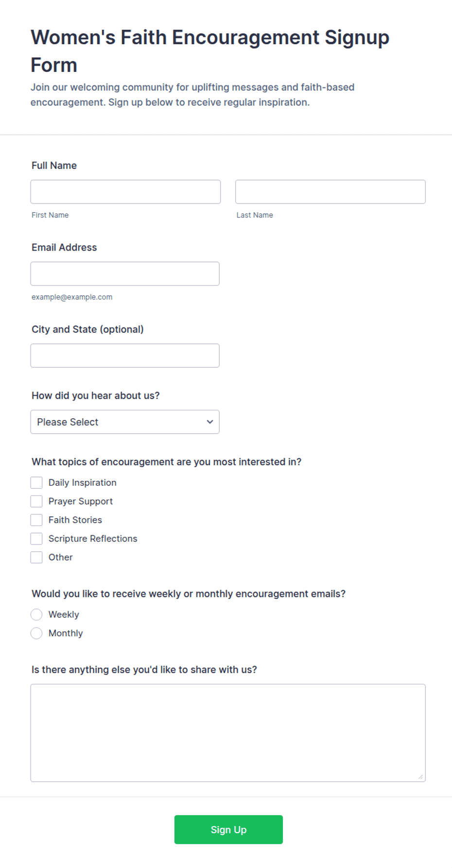Click the Last Name input field
The height and width of the screenshot is (868, 452).
(330, 192)
